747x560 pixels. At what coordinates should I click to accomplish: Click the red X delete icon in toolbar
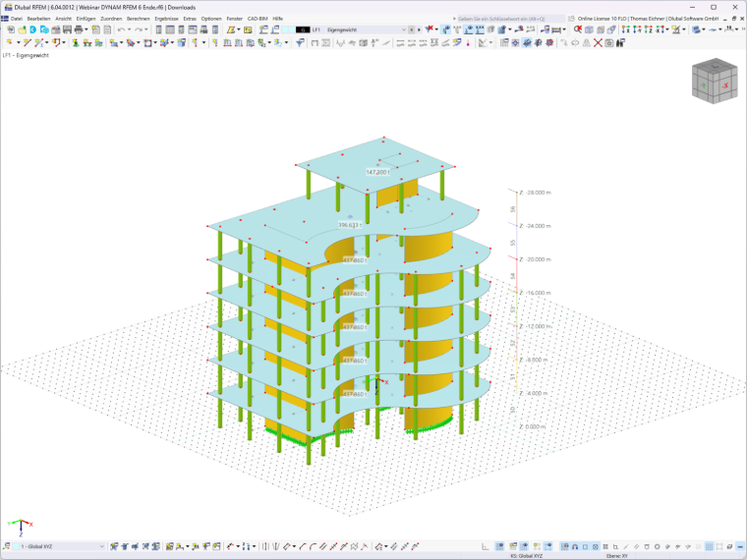click(598, 43)
